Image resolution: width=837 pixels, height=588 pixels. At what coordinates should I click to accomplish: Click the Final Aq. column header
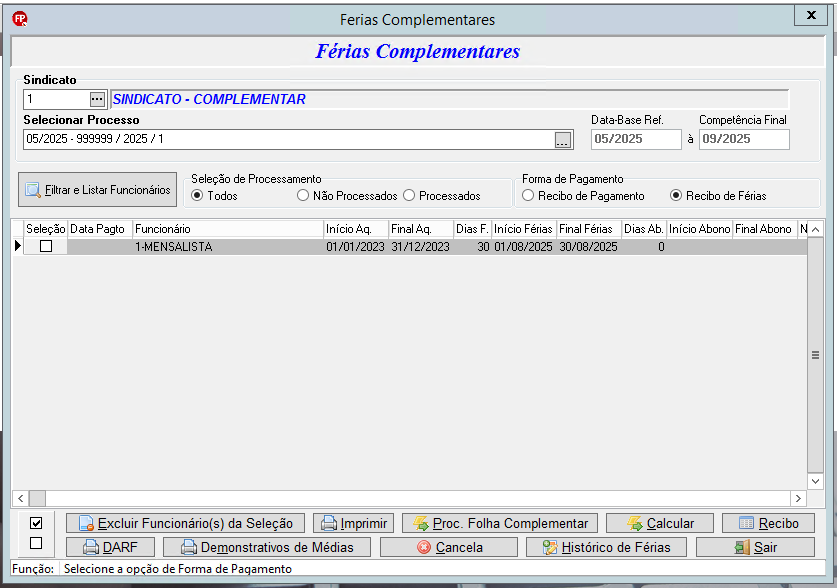point(421,229)
